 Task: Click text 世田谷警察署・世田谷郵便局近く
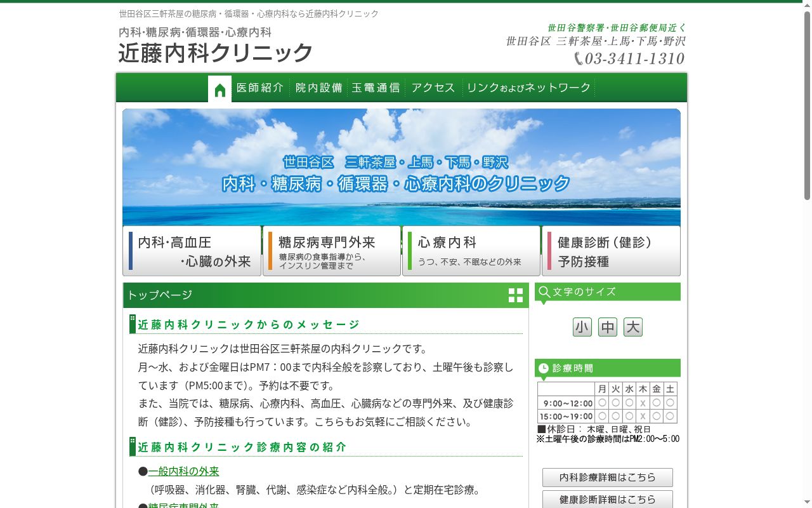[617, 28]
